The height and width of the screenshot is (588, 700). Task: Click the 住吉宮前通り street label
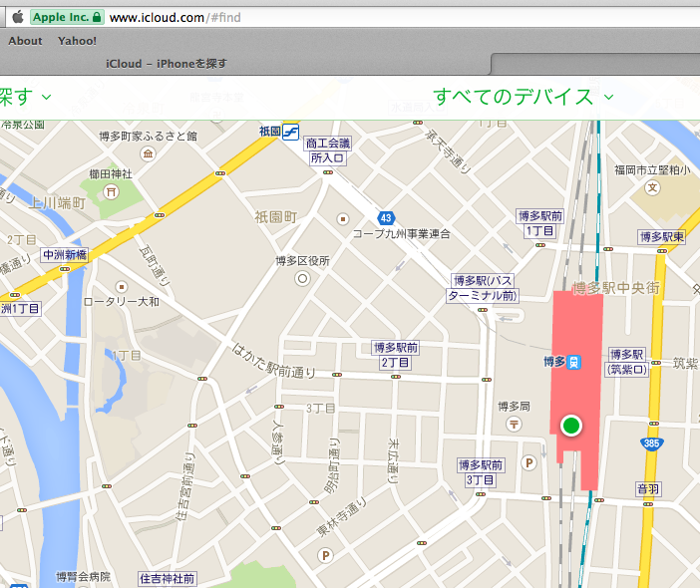click(x=185, y=486)
